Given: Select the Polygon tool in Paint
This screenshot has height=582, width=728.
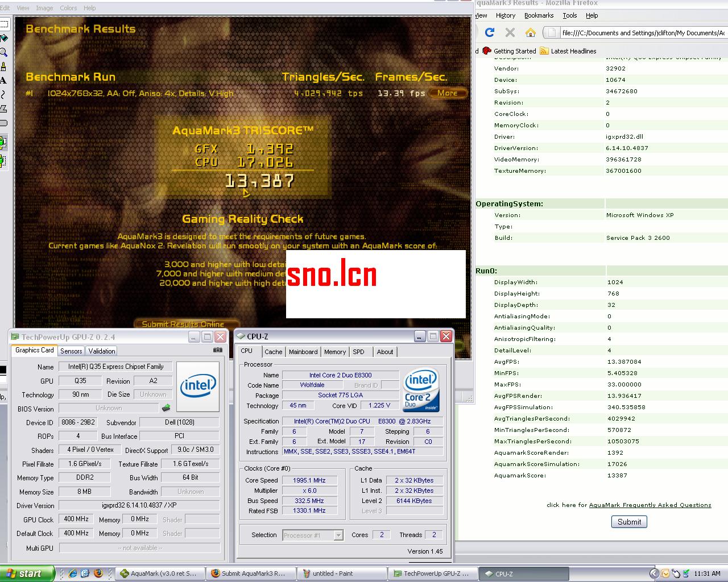Looking at the screenshot, I should pyautogui.click(x=3, y=109).
